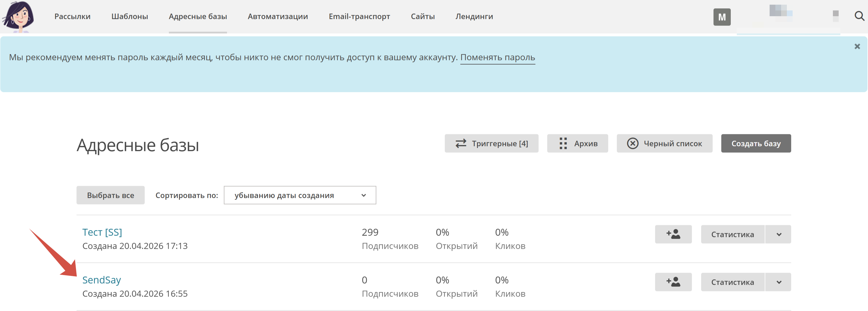Go to Рассылки tab
This screenshot has height=311, width=868.
click(x=73, y=16)
